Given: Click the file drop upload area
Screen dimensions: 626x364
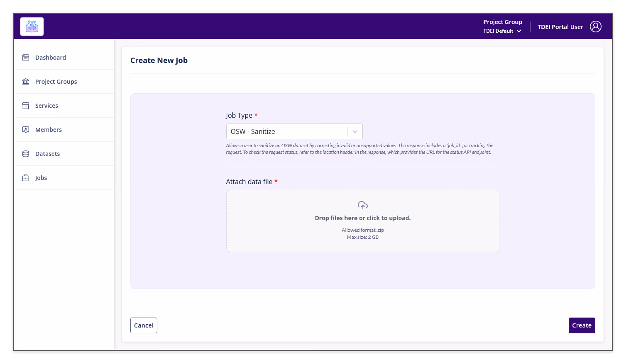Looking at the screenshot, I should 363,221.
